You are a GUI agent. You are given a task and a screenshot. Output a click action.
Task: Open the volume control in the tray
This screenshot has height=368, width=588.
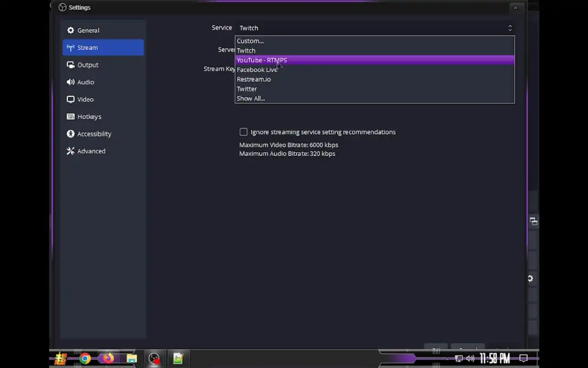[x=470, y=358]
